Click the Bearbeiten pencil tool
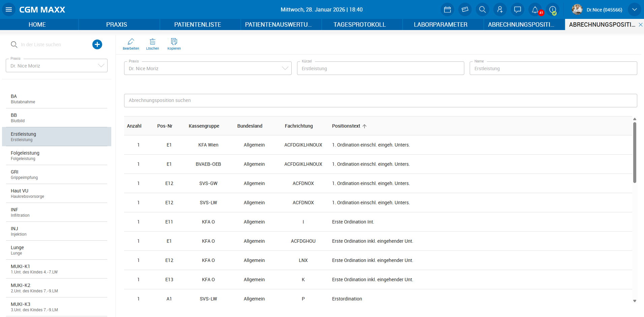The height and width of the screenshot is (317, 644). pos(131,44)
